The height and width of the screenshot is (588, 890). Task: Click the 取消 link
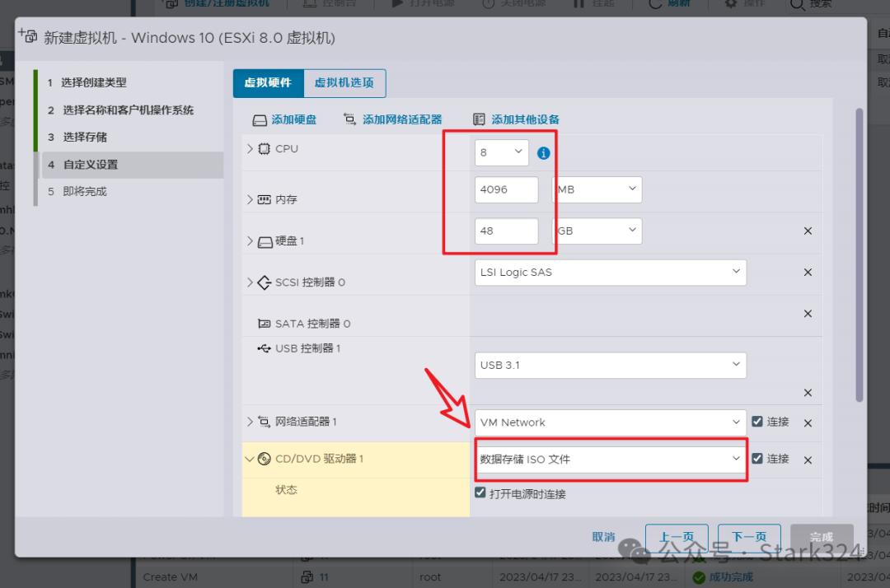click(603, 537)
